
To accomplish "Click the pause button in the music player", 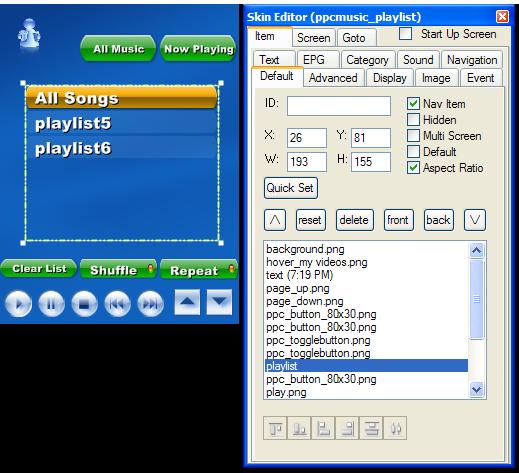I will coord(51,303).
